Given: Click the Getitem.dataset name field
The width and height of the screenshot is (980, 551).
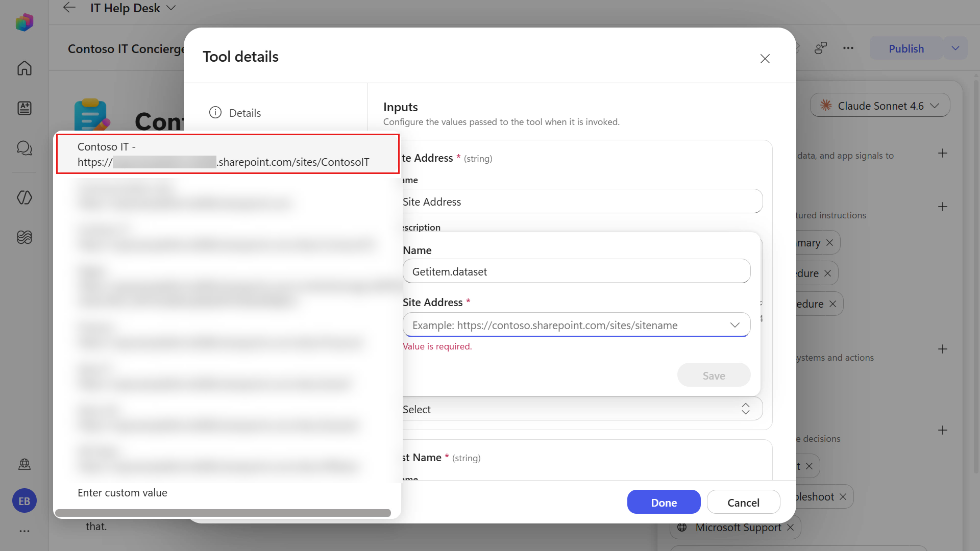Looking at the screenshot, I should pyautogui.click(x=576, y=271).
